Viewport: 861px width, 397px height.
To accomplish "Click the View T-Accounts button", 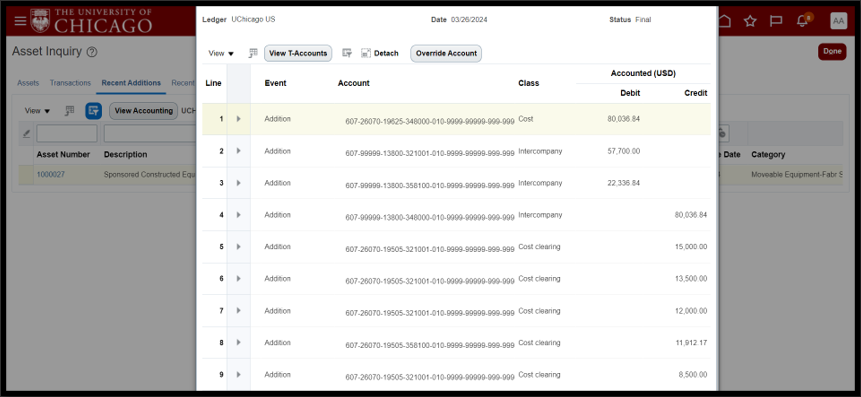I will click(x=298, y=53).
